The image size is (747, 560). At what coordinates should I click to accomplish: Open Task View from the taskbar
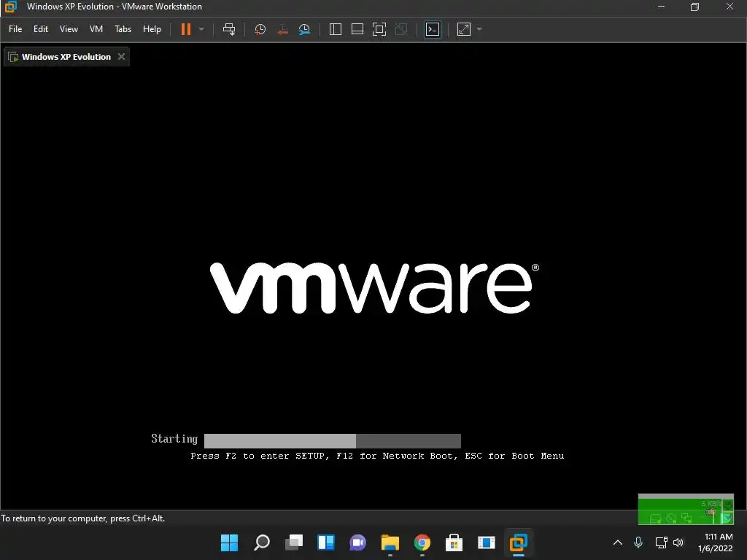tap(294, 542)
